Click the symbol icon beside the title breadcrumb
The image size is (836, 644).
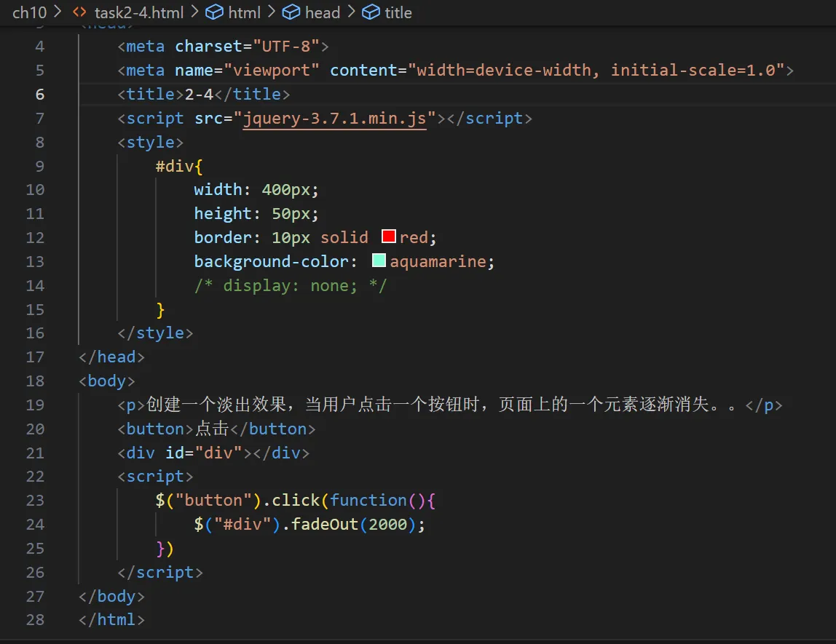pos(371,12)
